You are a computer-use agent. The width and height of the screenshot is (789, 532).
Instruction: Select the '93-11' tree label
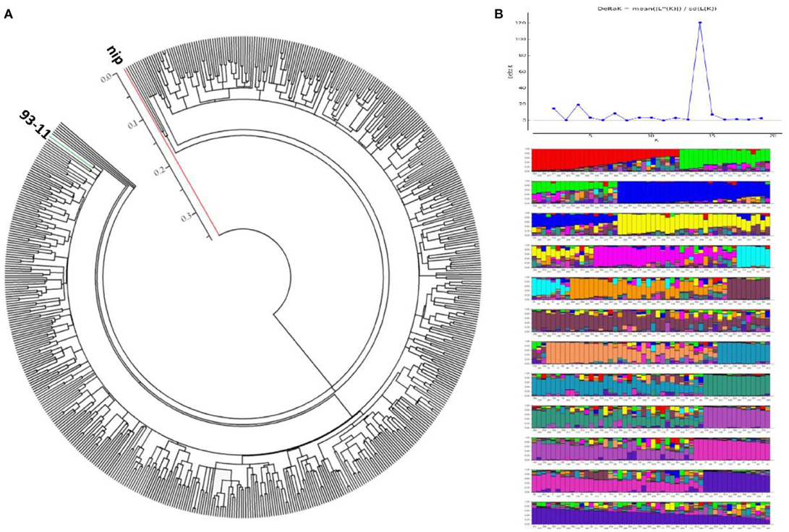pos(35,124)
